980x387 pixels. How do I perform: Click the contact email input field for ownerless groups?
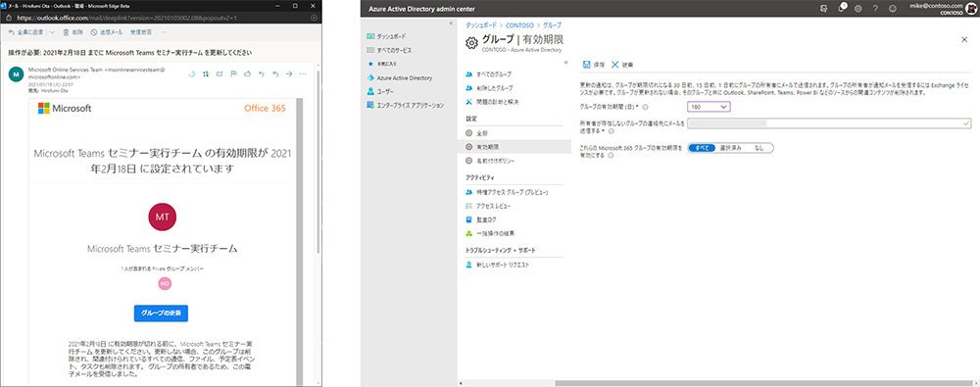(829, 123)
